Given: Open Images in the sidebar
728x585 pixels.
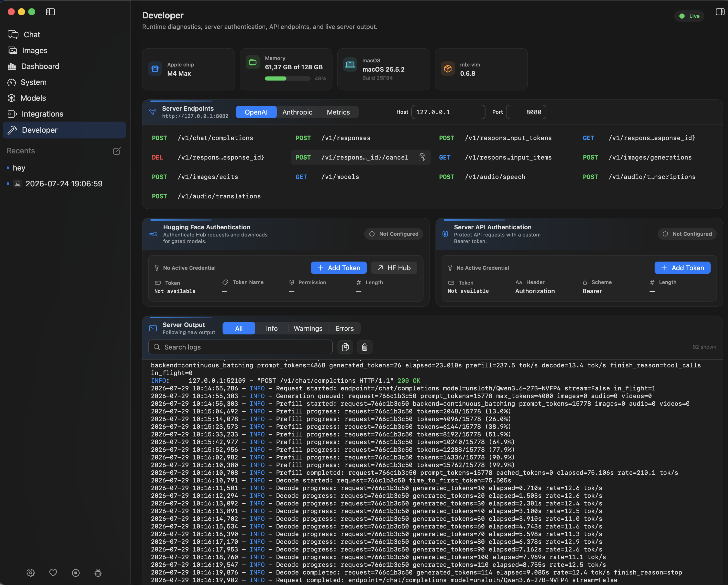Looking at the screenshot, I should pos(64,50).
